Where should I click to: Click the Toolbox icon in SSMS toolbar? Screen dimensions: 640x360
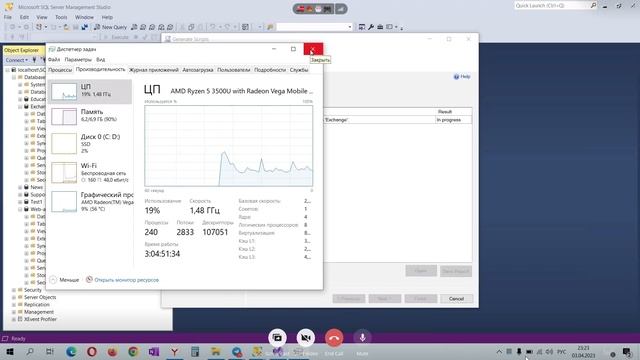coord(380,27)
